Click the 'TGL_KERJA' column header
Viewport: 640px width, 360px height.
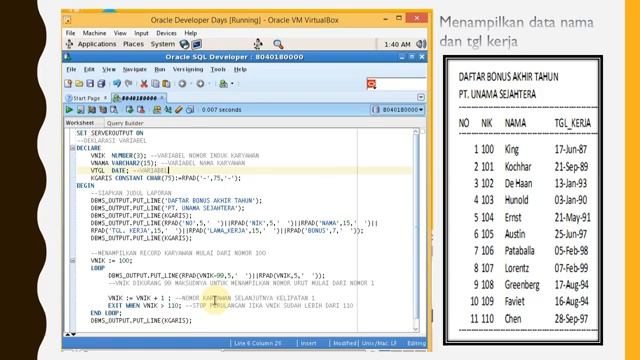572,123
